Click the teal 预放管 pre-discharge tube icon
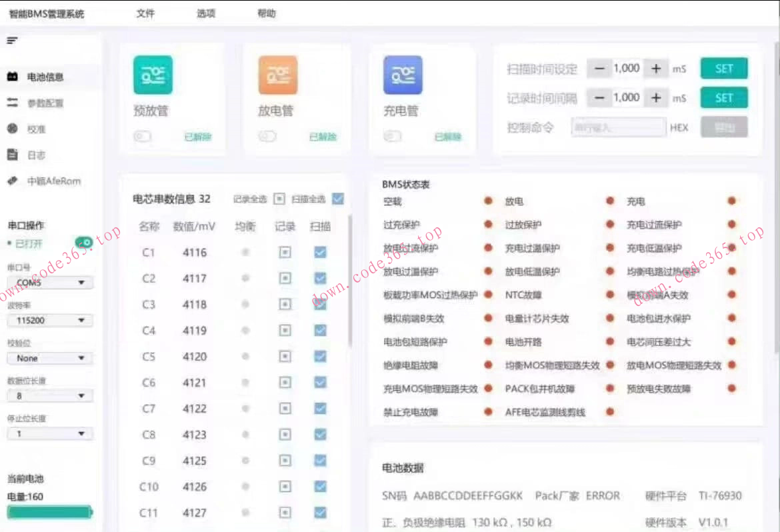Screen dimensions: 780x532 pos(153,75)
